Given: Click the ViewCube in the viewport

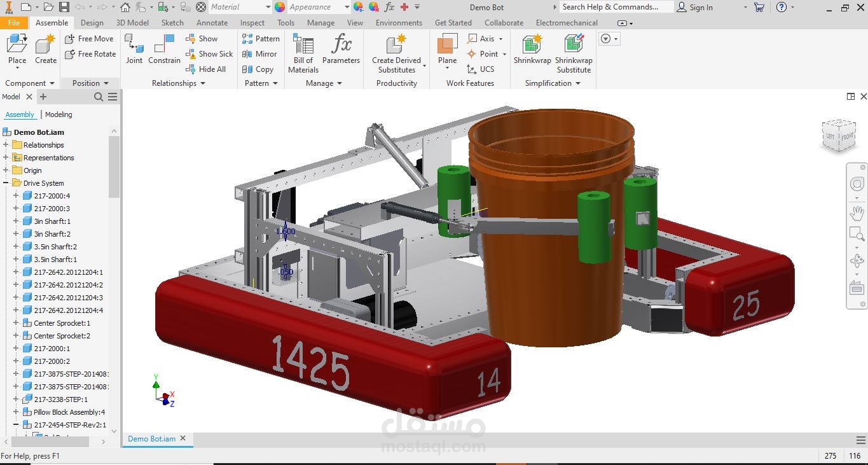Looking at the screenshot, I should (x=839, y=135).
